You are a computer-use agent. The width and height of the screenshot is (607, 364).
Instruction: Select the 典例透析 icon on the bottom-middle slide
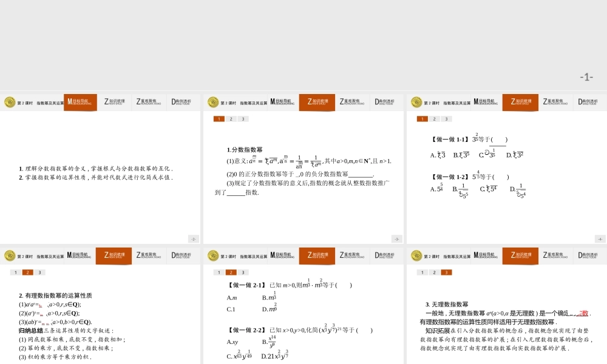[386, 255]
